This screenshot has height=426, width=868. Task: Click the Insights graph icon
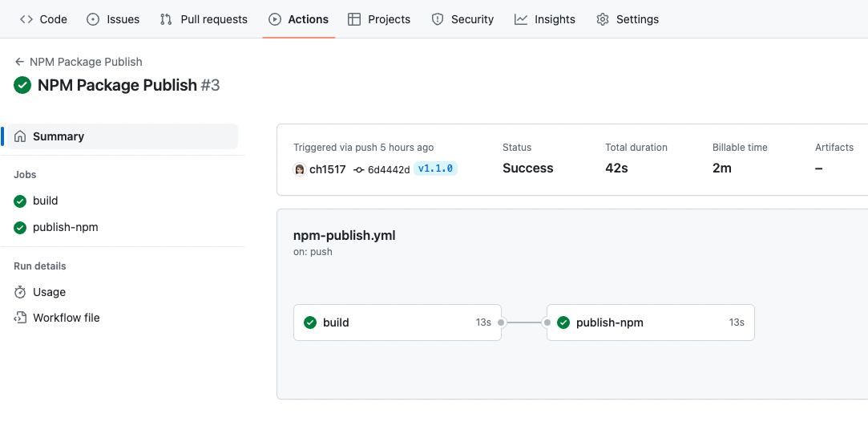(x=521, y=19)
